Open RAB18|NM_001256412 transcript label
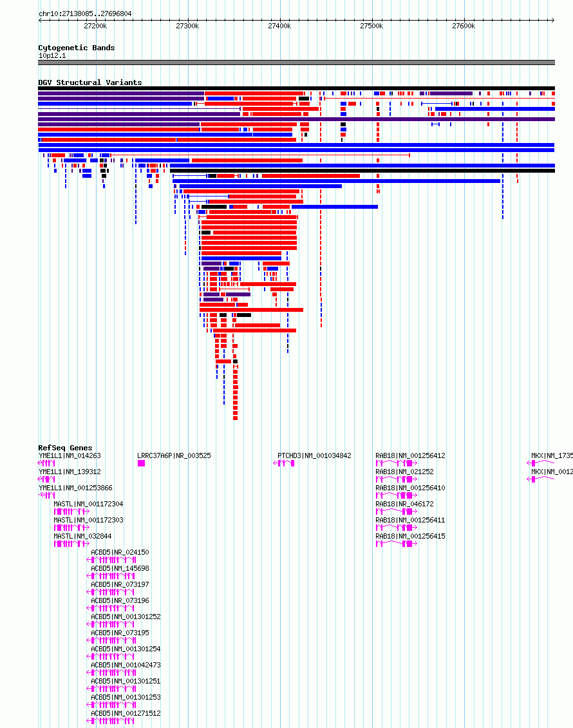Viewport: 573px width, 728px height. tap(410, 455)
